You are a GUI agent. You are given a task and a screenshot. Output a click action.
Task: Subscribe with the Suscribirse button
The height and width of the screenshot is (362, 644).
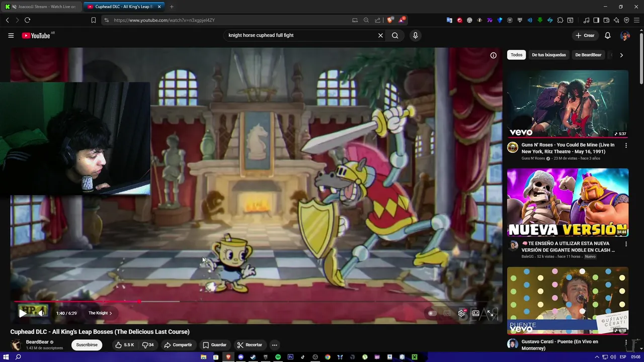point(87,345)
